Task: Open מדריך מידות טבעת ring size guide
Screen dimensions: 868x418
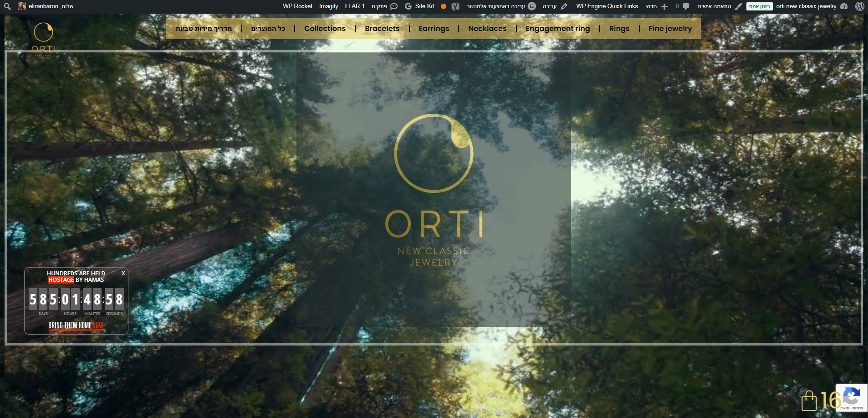Action: click(204, 28)
